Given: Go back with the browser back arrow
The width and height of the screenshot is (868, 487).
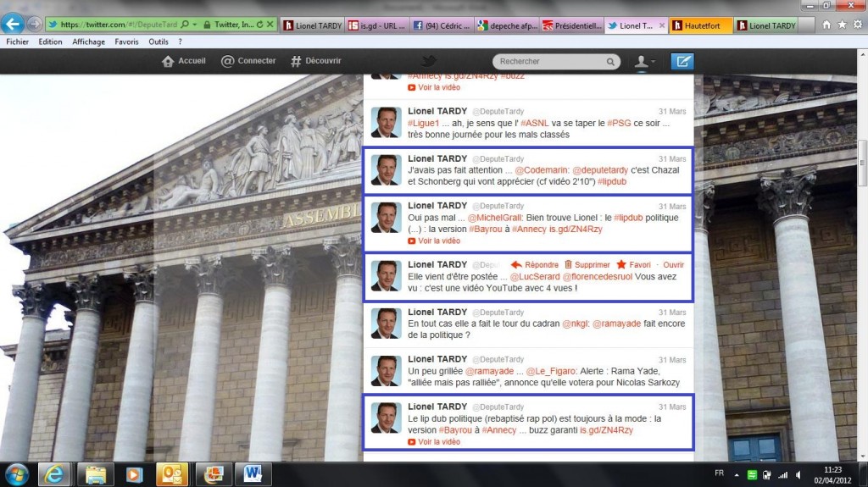Looking at the screenshot, I should pos(13,24).
